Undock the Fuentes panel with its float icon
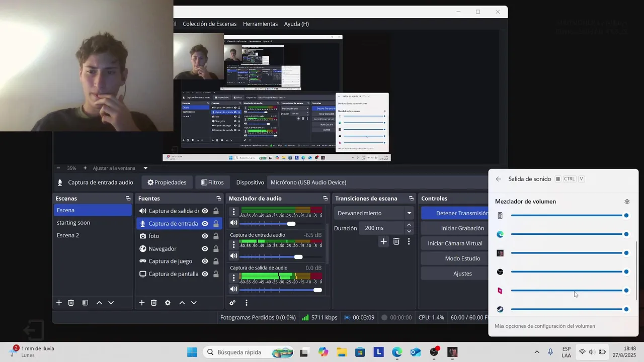644x362 pixels. pos(218,199)
